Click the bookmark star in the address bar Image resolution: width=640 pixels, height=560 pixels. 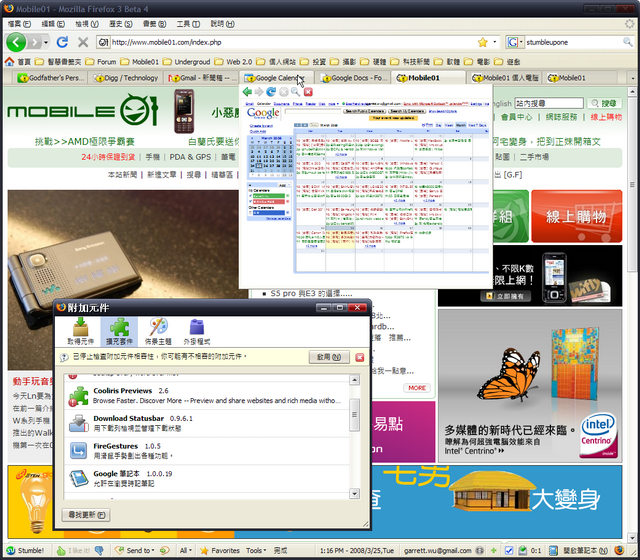(x=483, y=42)
